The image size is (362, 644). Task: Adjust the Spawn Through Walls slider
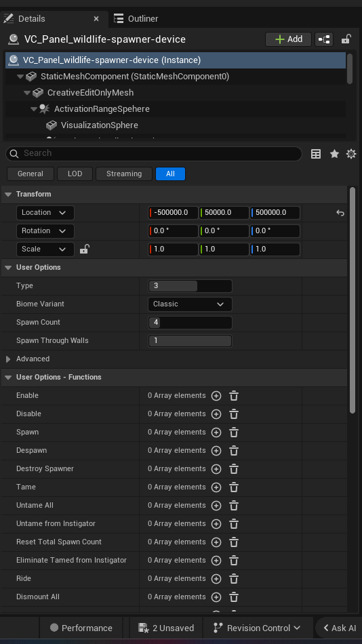[x=190, y=341]
